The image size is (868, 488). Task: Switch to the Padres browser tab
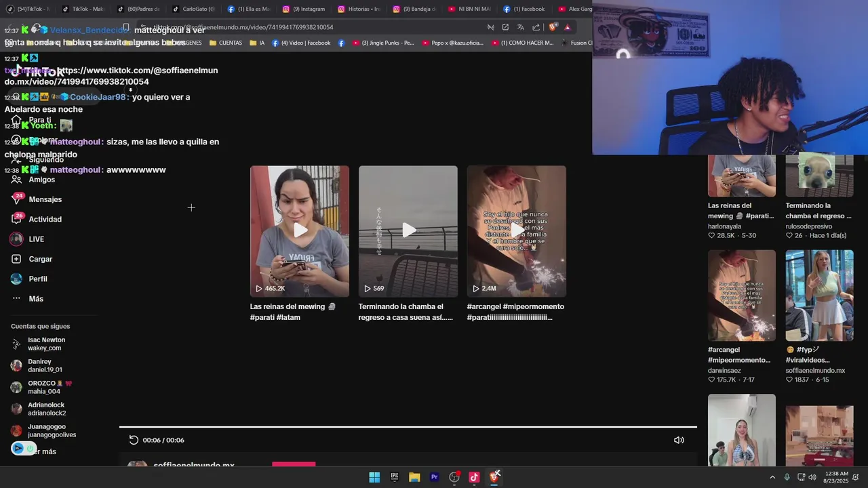(x=139, y=9)
